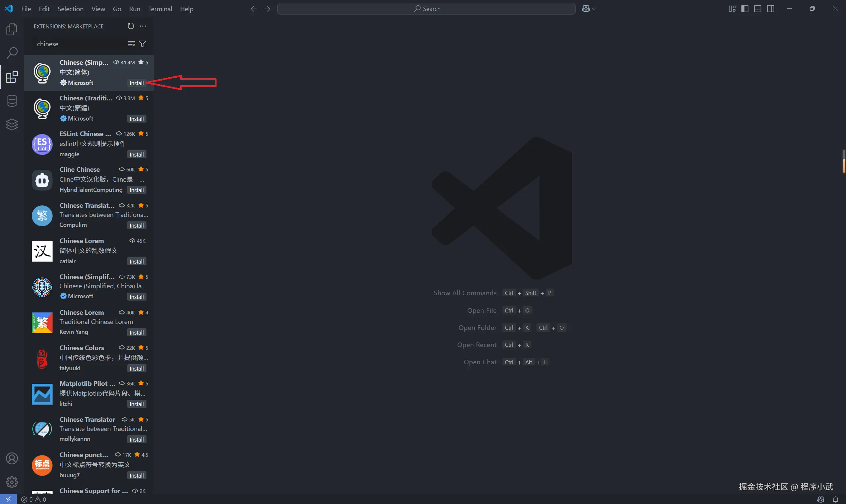846x504 pixels.
Task: Toggle the bottom panel layout button
Action: [758, 9]
